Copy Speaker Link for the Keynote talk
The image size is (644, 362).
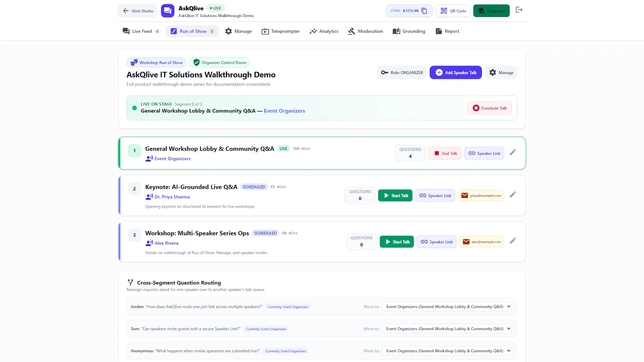click(x=435, y=195)
